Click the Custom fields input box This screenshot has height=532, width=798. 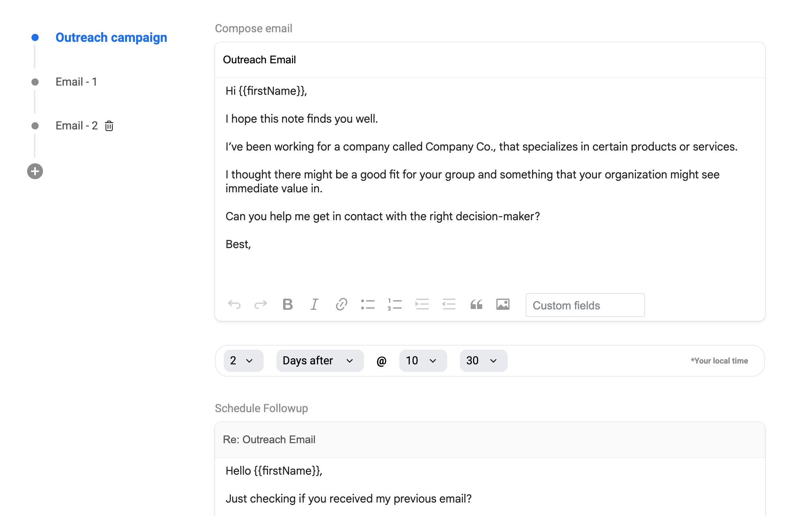tap(585, 305)
